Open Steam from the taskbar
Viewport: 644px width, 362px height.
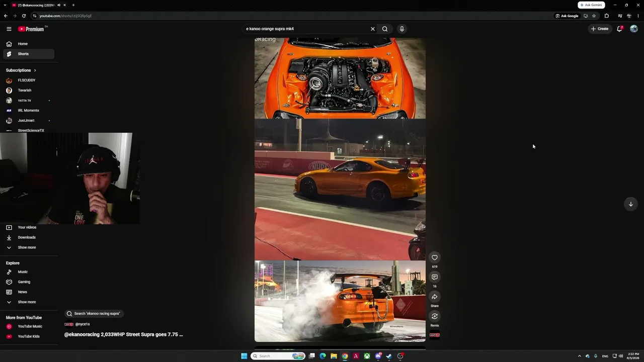(389, 356)
